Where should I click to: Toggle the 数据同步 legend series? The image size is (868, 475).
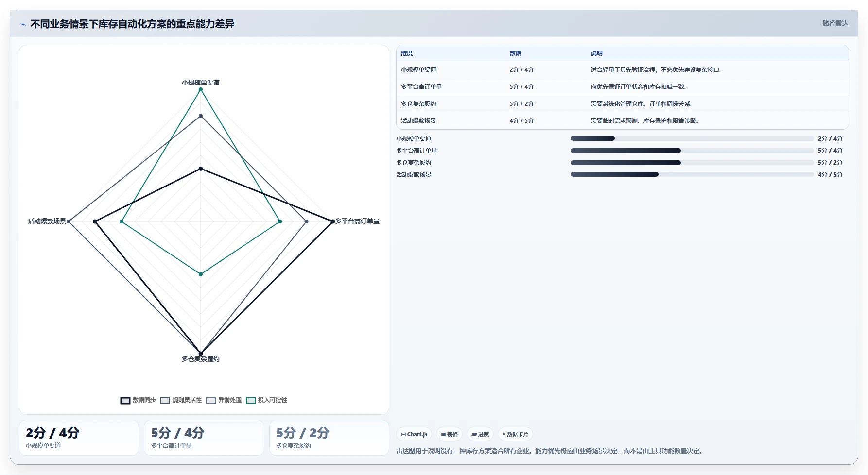coord(138,400)
